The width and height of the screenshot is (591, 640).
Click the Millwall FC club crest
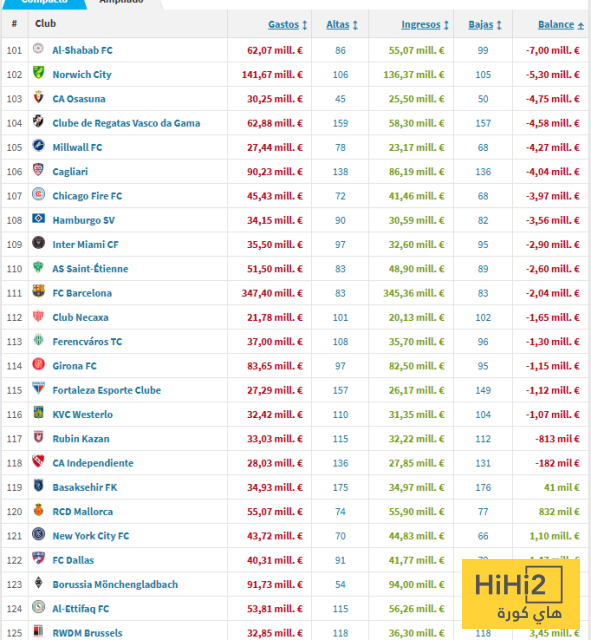[x=38, y=146]
